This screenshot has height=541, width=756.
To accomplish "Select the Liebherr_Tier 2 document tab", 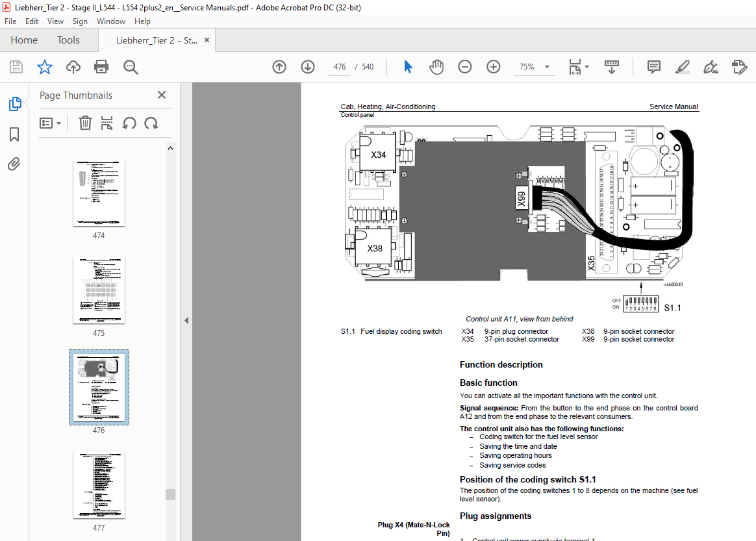I will click(x=157, y=40).
